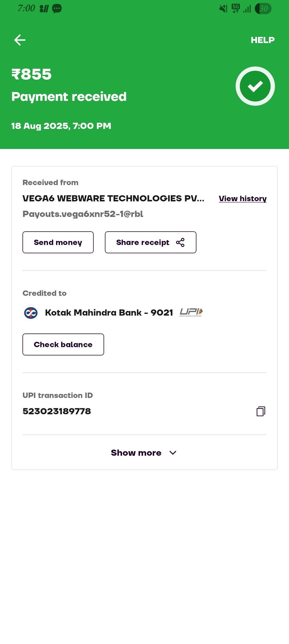Expand details with Show more
Image resolution: width=289 pixels, height=644 pixels.
136,453
